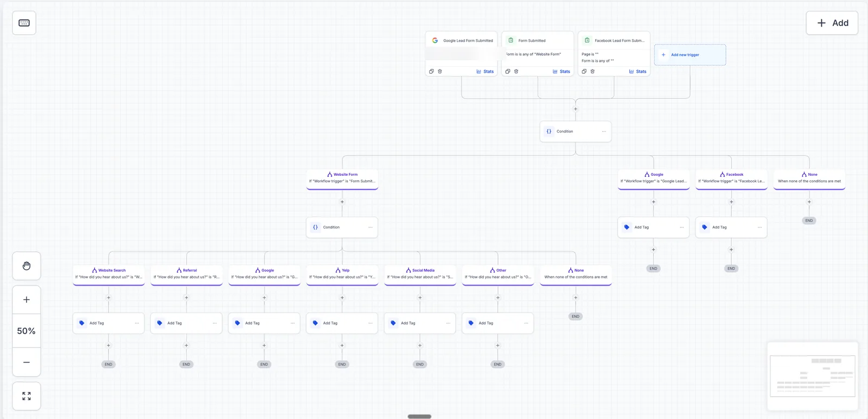Delete the Facebook Lead Form trigger
Screen dimensions: 868x419
pyautogui.click(x=592, y=71)
